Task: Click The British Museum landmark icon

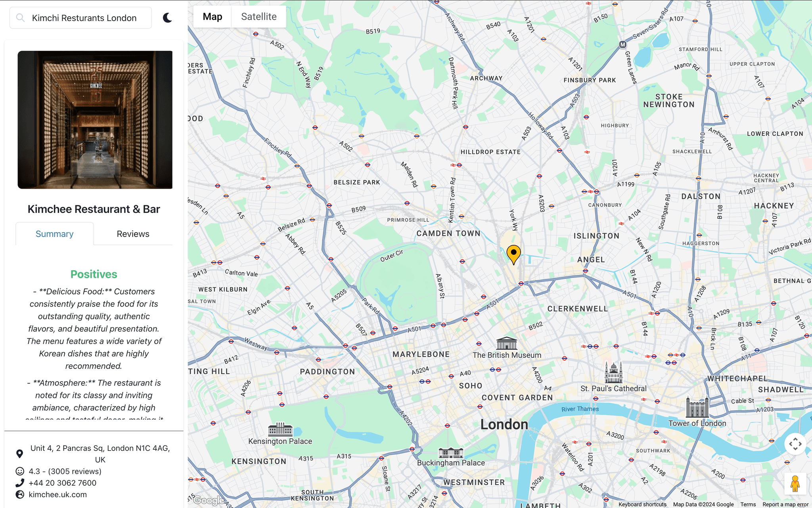Action: pos(507,343)
